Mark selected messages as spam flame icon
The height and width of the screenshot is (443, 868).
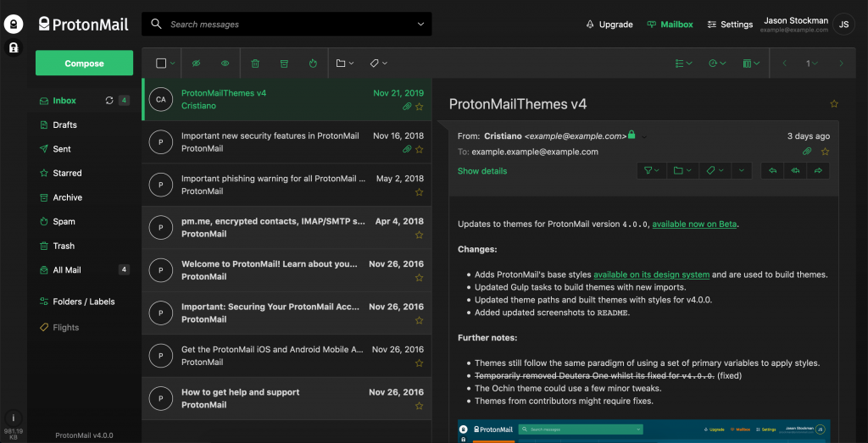pyautogui.click(x=313, y=64)
